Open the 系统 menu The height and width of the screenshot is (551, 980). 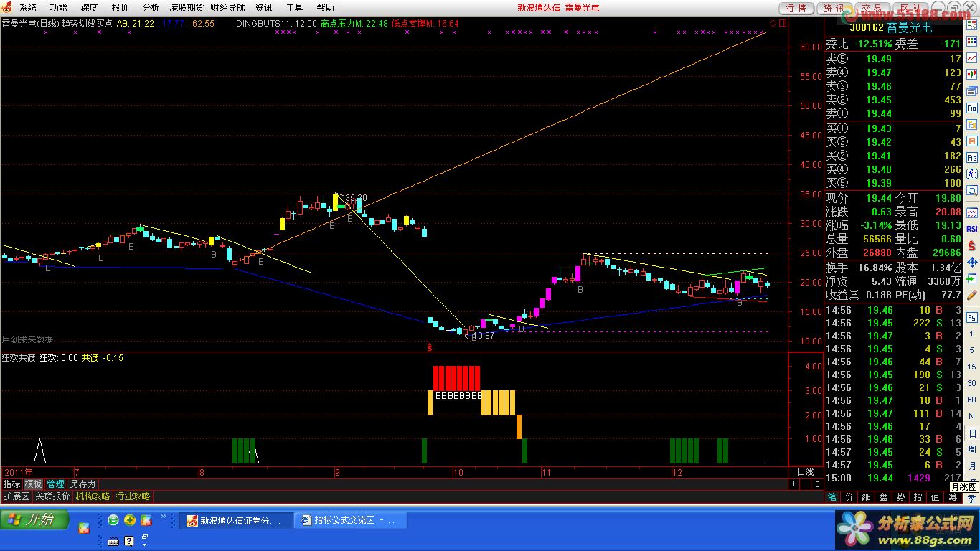27,8
